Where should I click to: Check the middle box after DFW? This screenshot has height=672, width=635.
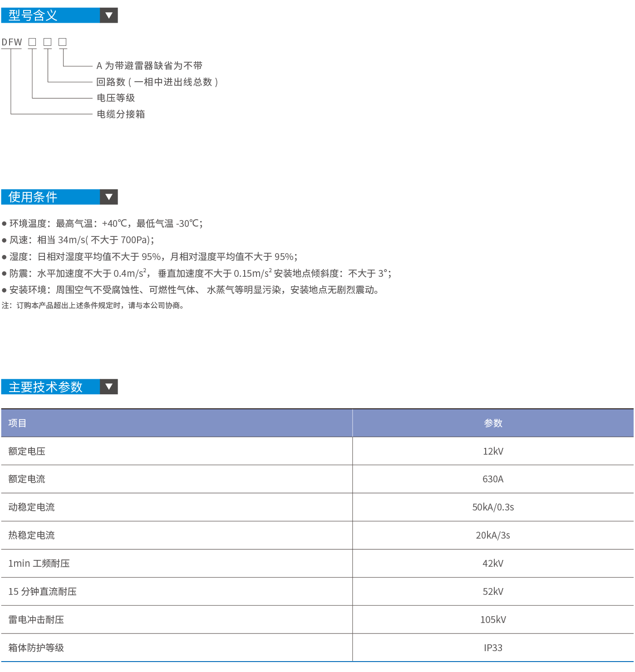47,42
